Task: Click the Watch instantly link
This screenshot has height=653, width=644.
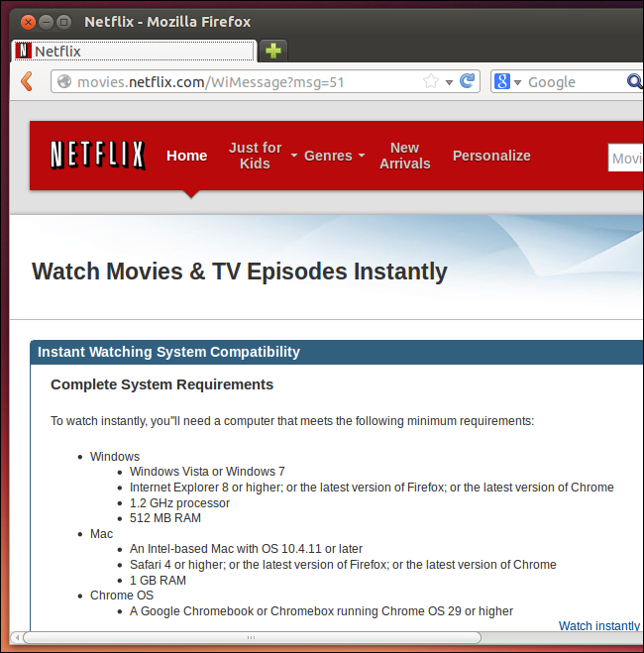Action: (599, 625)
